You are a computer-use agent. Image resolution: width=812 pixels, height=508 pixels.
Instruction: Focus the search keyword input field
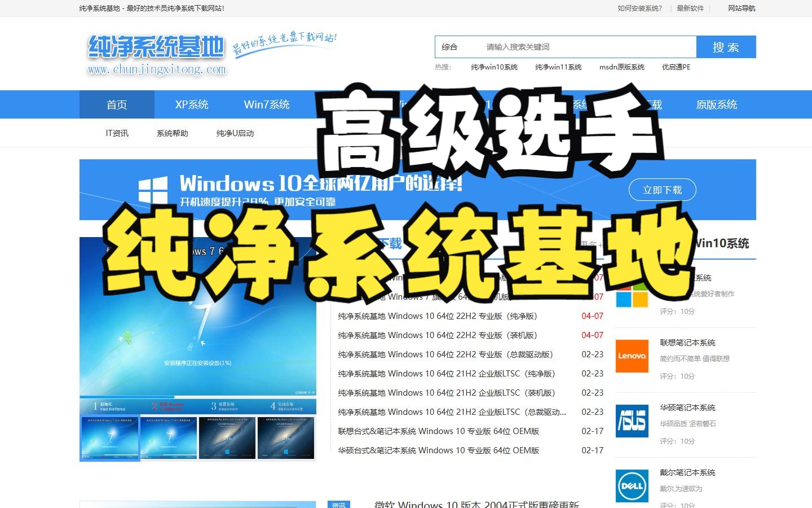(x=589, y=47)
